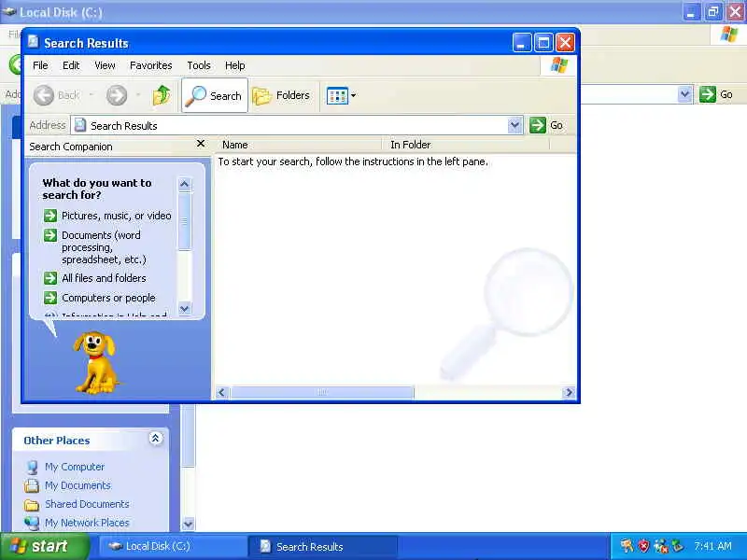Screen dimensions: 747x560
Task: Open the Back history dropdown arrow
Action: [x=91, y=95]
